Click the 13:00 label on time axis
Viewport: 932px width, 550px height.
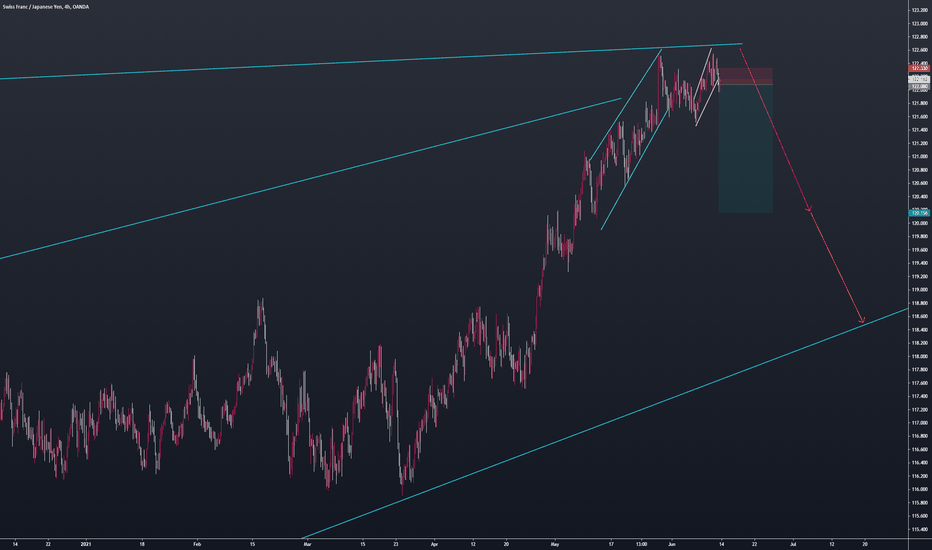[x=641, y=543]
